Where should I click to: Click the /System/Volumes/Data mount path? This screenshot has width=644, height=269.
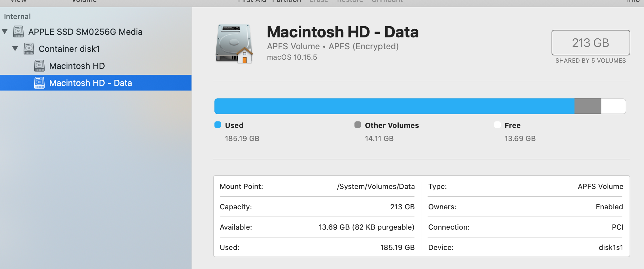coord(376,187)
